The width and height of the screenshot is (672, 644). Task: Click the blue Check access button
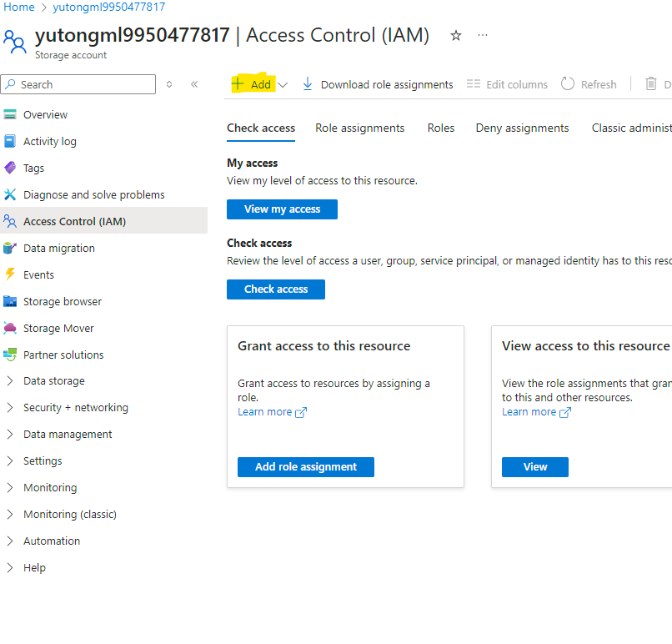pos(276,289)
